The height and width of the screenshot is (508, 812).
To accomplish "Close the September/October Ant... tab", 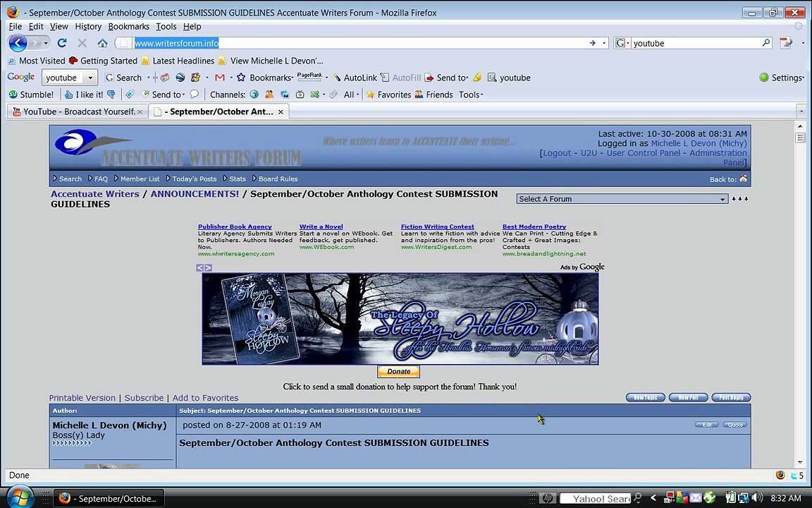I will click(x=281, y=111).
